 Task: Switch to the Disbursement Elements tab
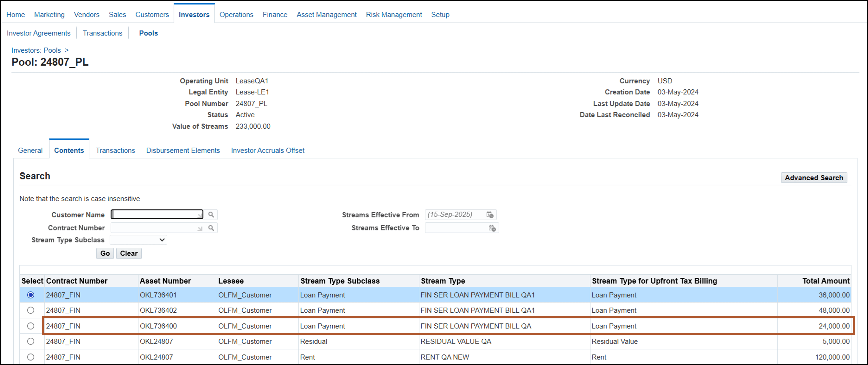183,150
